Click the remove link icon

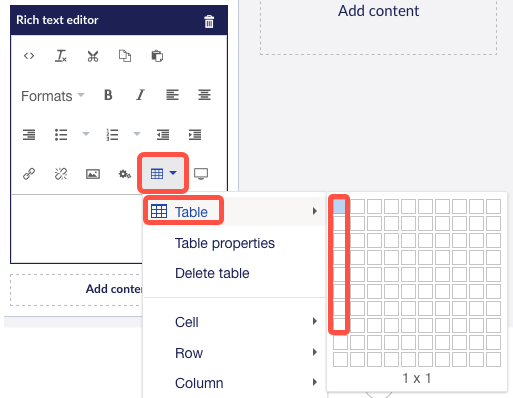[61, 174]
